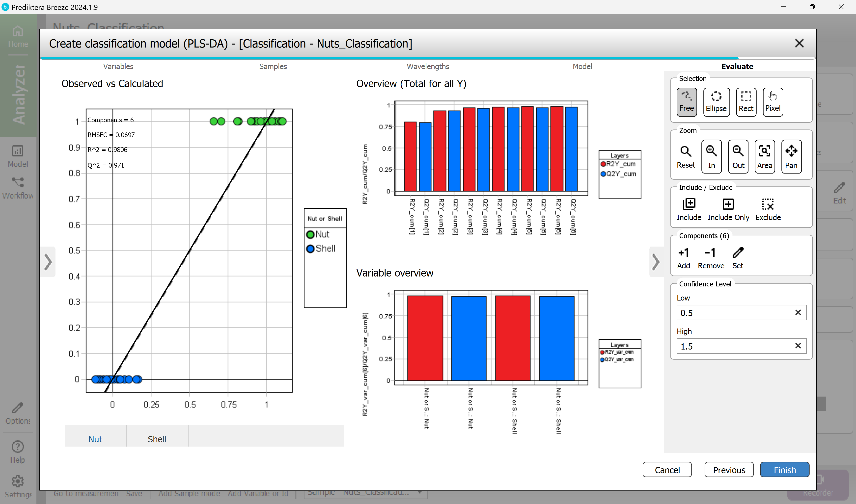Image resolution: width=856 pixels, height=504 pixels.
Task: Switch to the Shell class tab
Action: (x=157, y=439)
